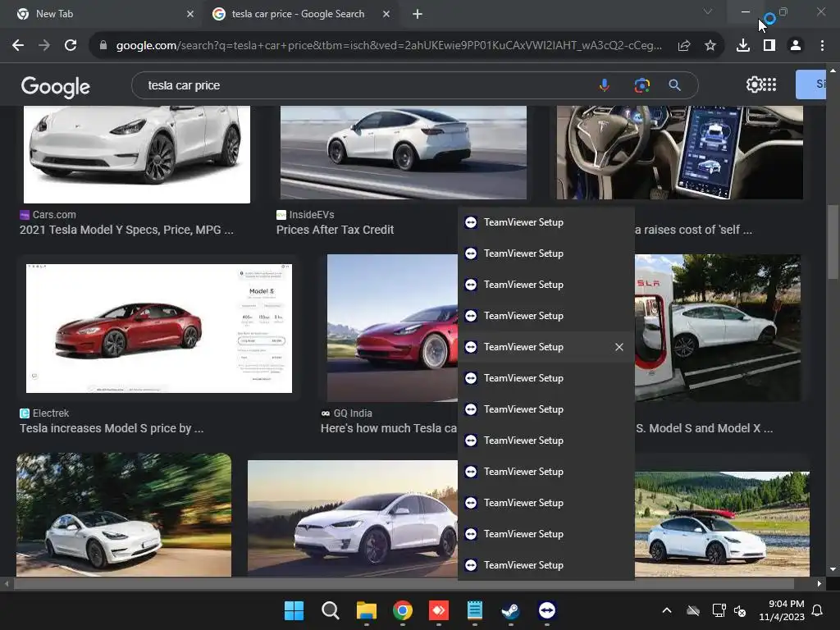Image resolution: width=840 pixels, height=630 pixels.
Task: Close the New Tab tab
Action: (x=190, y=14)
